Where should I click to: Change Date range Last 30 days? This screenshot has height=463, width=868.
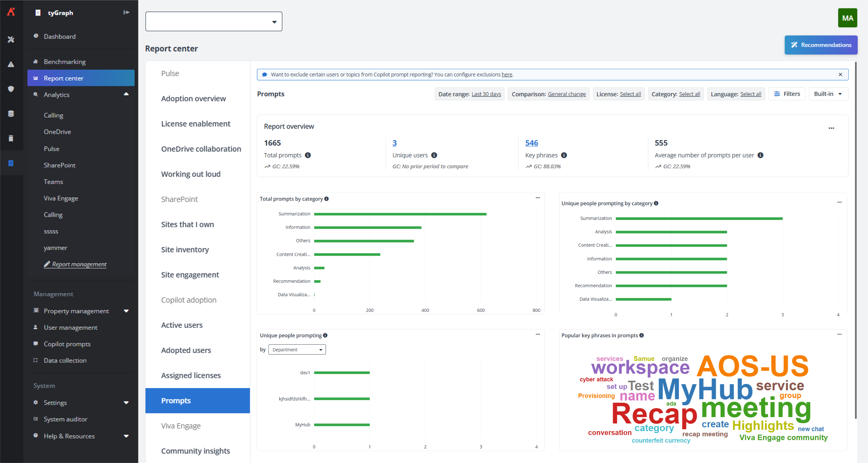pyautogui.click(x=486, y=94)
